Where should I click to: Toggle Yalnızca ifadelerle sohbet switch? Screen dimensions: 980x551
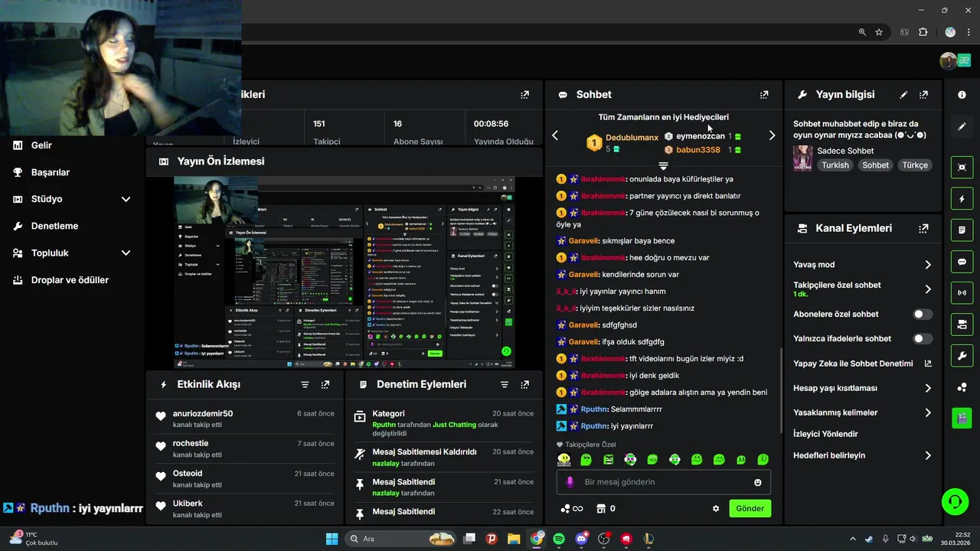click(923, 338)
